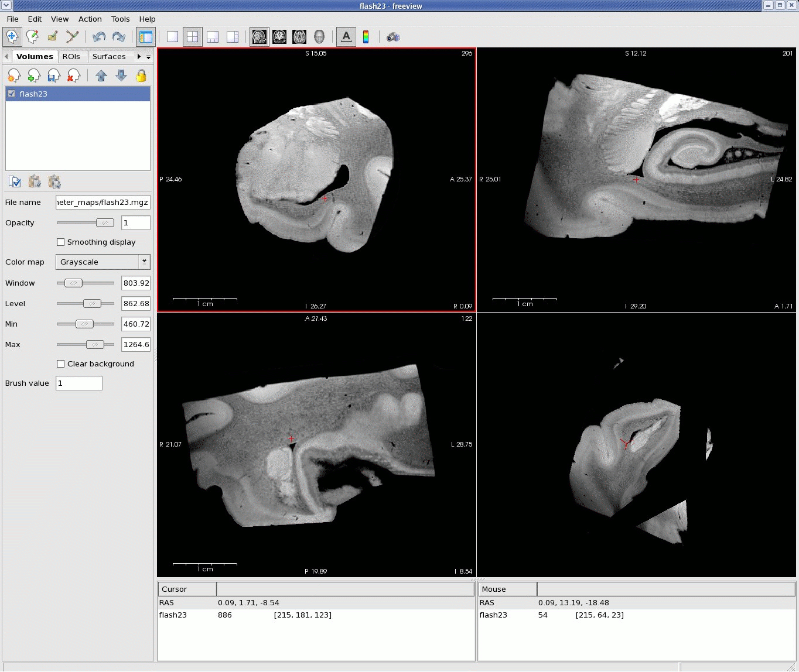Click the Undo arrow icon
This screenshot has height=672, width=799.
click(98, 37)
